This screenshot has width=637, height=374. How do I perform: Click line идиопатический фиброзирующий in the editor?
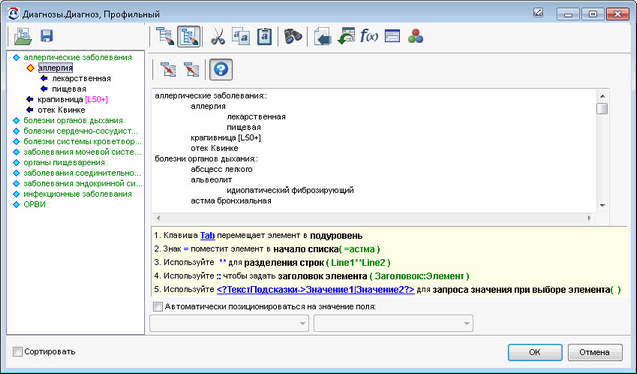pos(290,190)
